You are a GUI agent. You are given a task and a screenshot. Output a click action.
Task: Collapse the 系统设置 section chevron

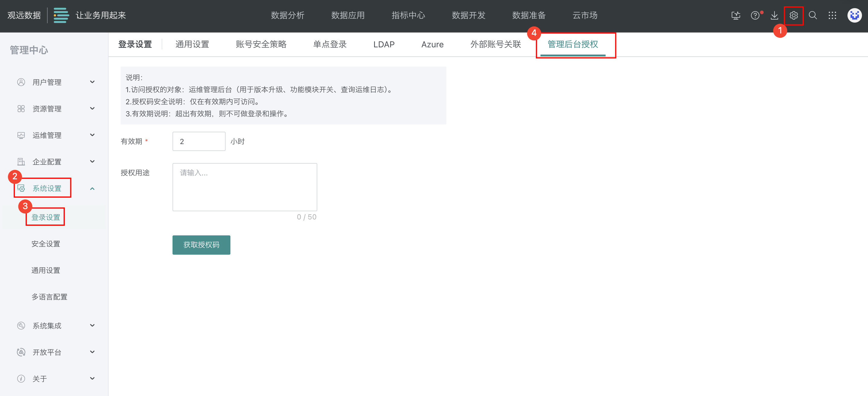tap(92, 189)
